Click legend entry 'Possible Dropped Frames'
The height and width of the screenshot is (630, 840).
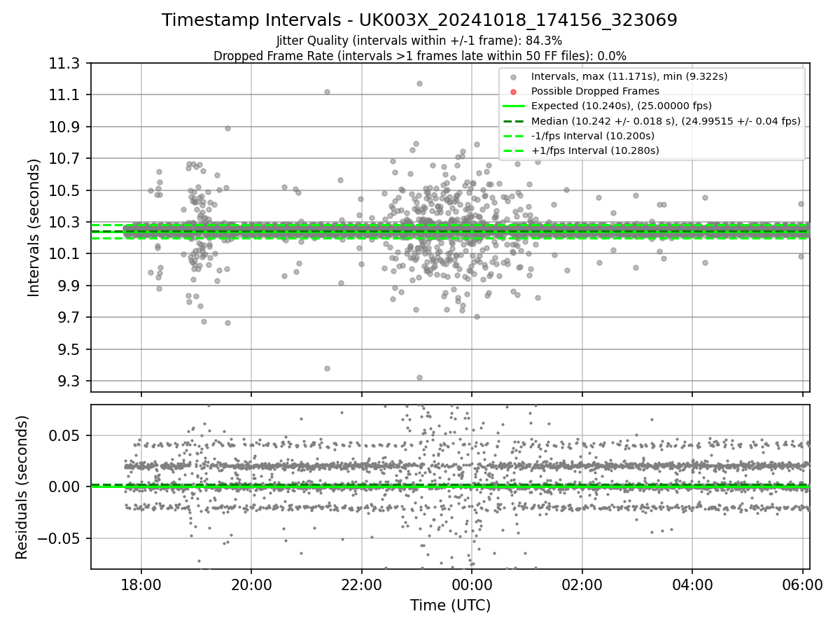596,91
